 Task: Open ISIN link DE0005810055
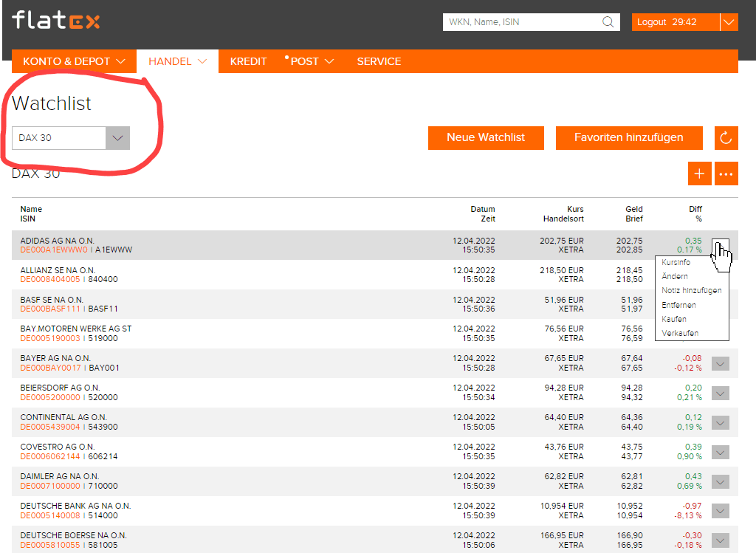coord(50,545)
